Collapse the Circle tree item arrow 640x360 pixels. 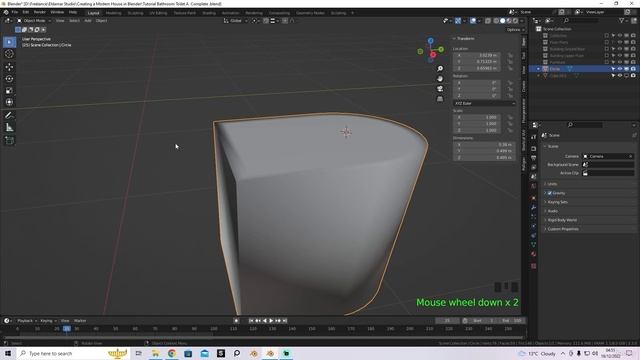538,69
